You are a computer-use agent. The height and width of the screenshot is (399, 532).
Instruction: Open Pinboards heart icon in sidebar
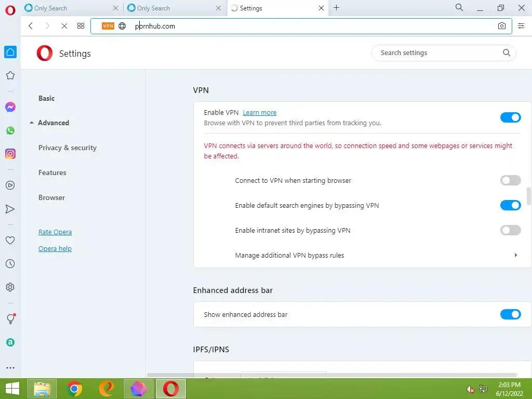(10, 240)
